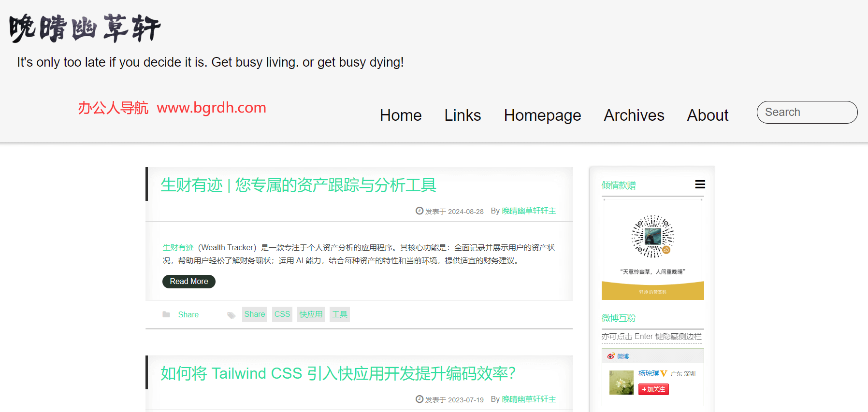This screenshot has width=868, height=412.
Task: Focus the Search input field
Action: click(x=807, y=112)
